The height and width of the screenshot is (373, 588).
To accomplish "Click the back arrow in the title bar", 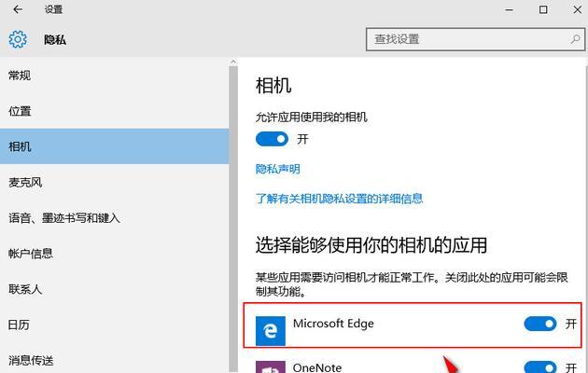I will click(x=18, y=9).
